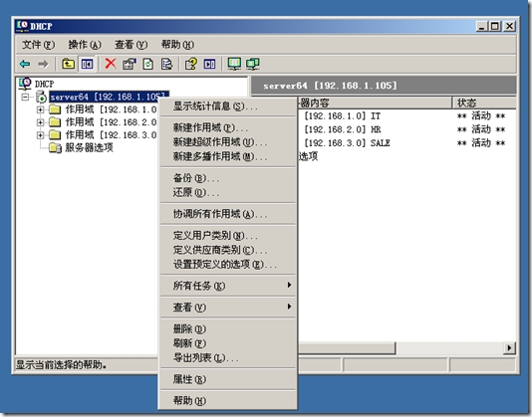The width and height of the screenshot is (532, 417).
Task: Open Properties via the toolbar icon
Action: pos(130,64)
